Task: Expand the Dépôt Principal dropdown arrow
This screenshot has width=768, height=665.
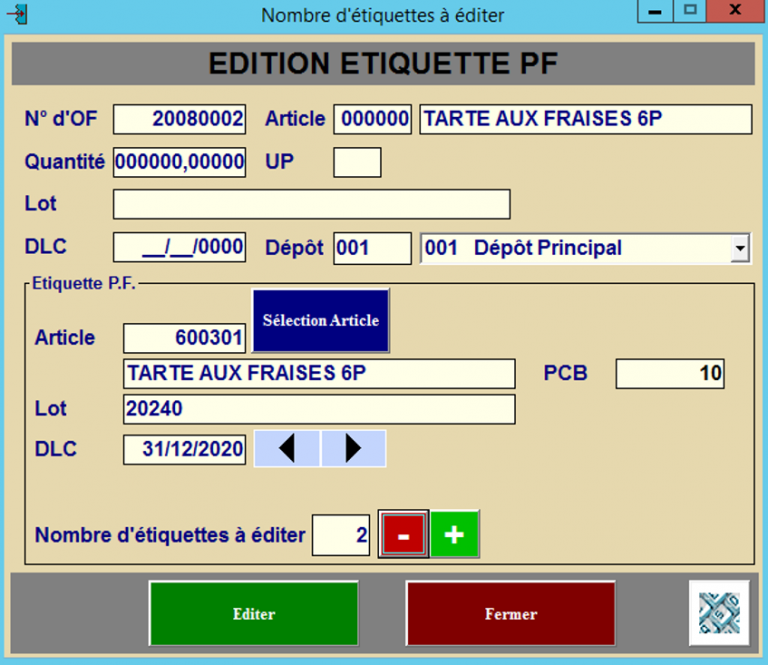Action: pos(740,248)
